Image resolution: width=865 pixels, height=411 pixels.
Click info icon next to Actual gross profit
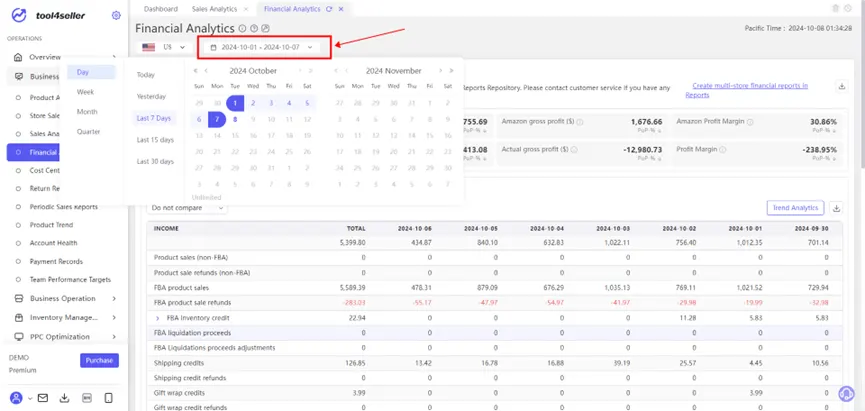pyautogui.click(x=574, y=150)
